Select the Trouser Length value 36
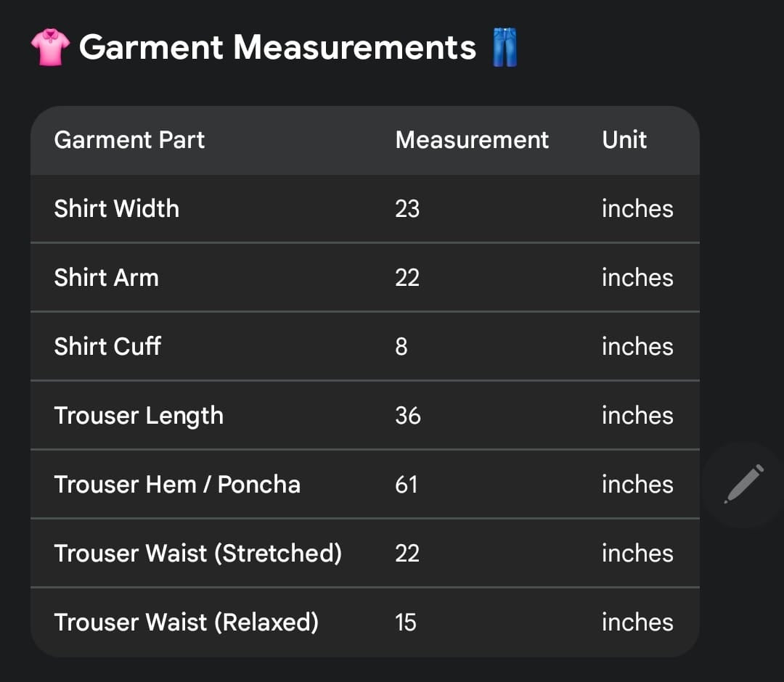The height and width of the screenshot is (682, 784). tap(408, 416)
